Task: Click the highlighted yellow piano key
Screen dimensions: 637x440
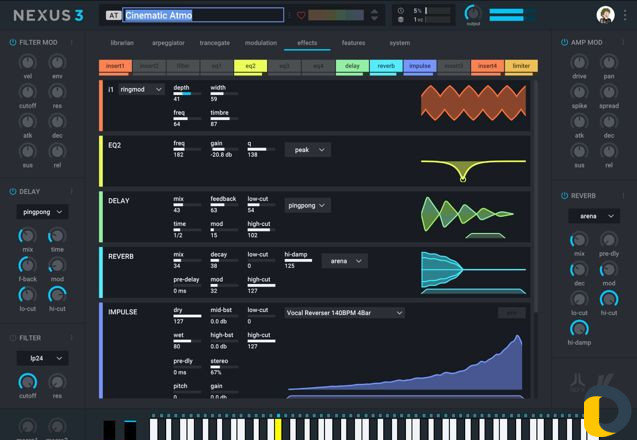Action: (x=278, y=429)
